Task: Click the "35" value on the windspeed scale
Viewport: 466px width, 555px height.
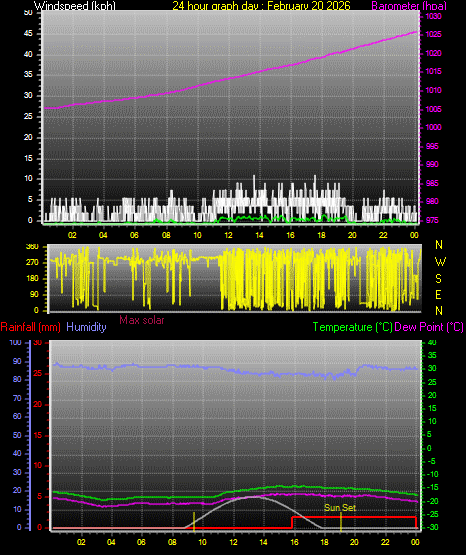Action: click(28, 74)
